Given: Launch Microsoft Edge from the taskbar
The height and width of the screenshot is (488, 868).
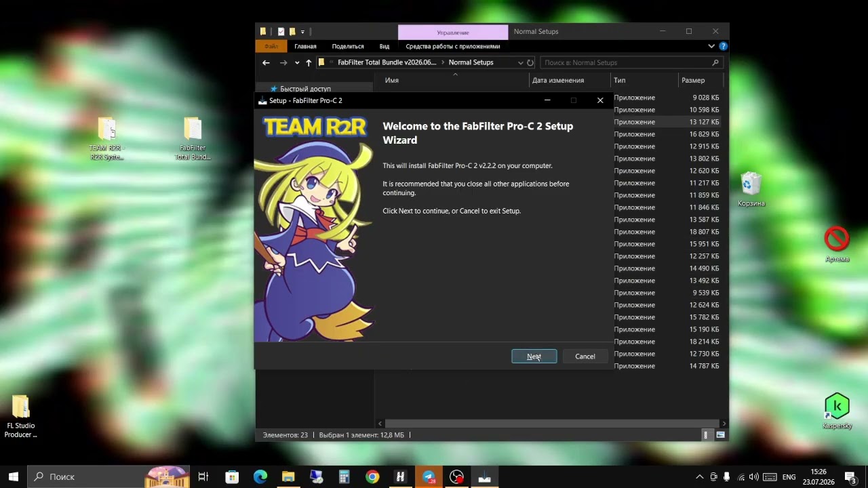Looking at the screenshot, I should [x=260, y=476].
